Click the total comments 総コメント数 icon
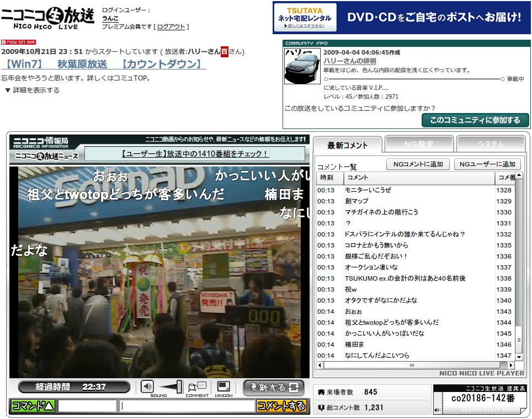This screenshot has height=419, width=532. [x=321, y=407]
